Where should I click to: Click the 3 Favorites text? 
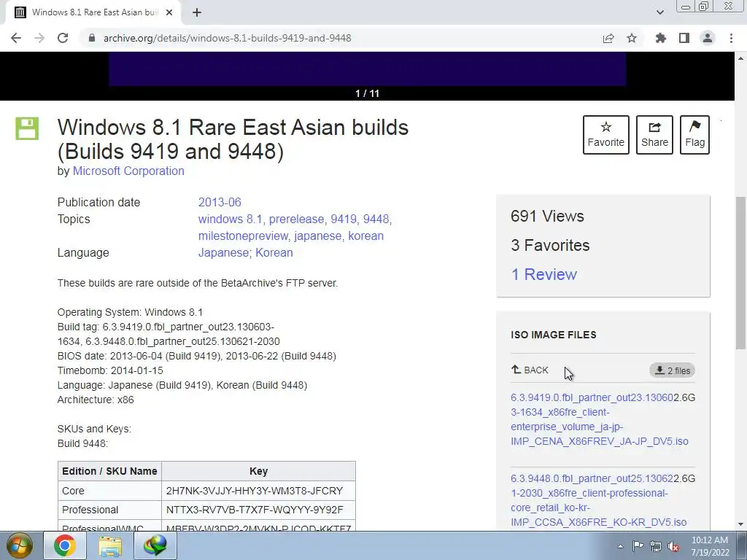[550, 245]
